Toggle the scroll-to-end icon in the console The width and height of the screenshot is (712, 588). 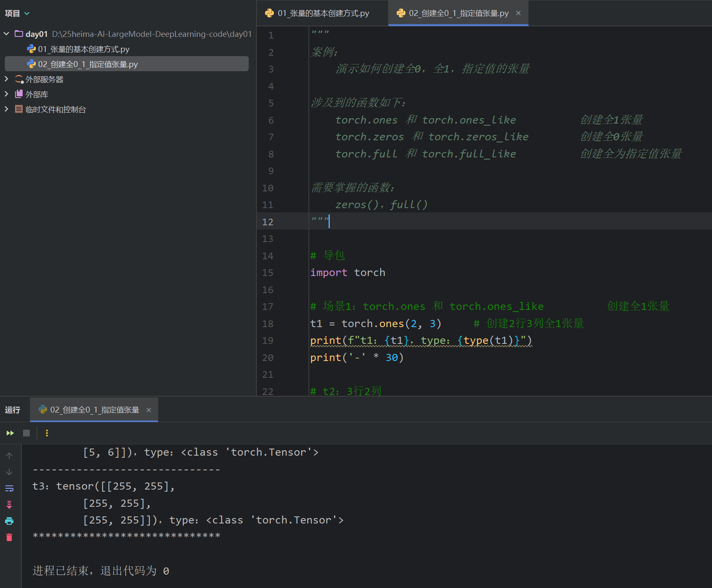pos(9,505)
